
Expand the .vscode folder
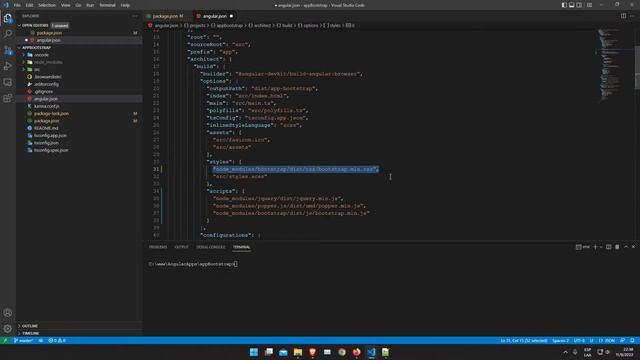41,55
